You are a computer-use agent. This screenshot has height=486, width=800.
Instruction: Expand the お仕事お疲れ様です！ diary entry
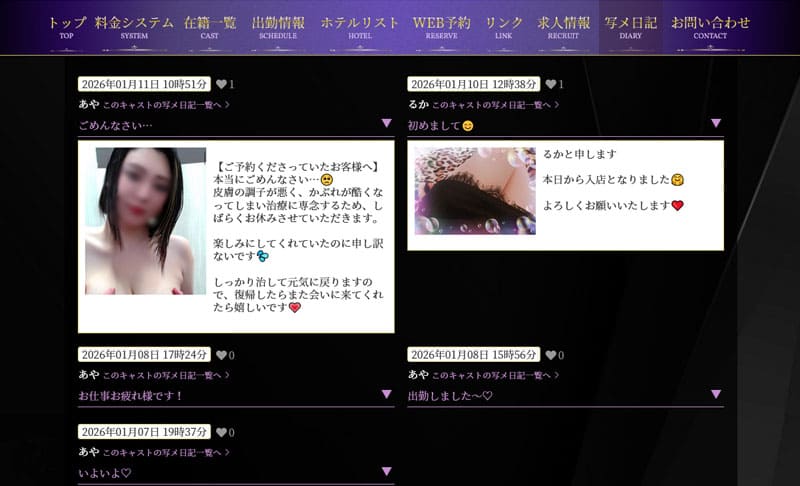pyautogui.click(x=387, y=394)
